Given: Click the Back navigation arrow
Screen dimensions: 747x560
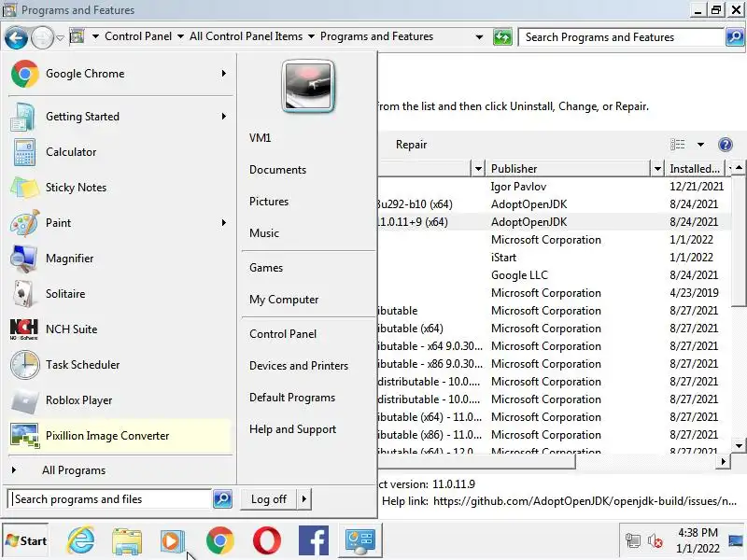Looking at the screenshot, I should [x=16, y=37].
